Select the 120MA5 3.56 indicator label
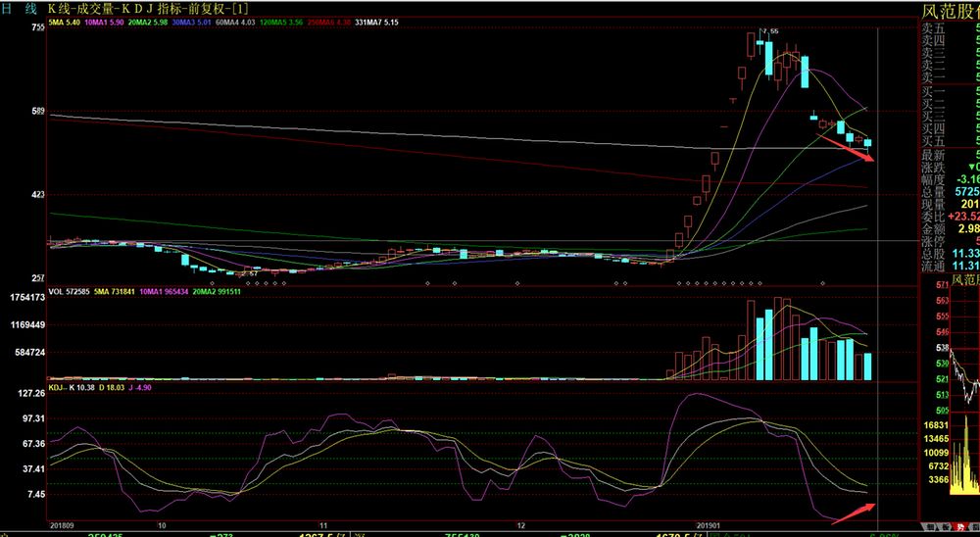 281,22
